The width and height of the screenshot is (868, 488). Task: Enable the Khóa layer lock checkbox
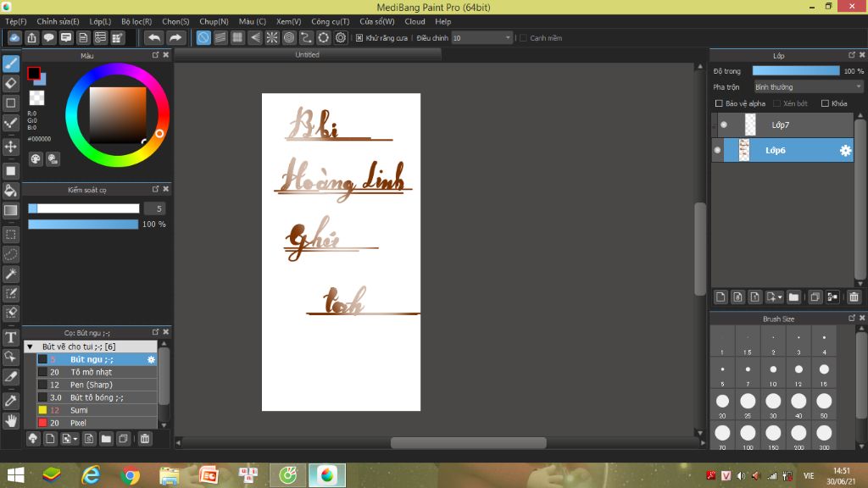825,103
